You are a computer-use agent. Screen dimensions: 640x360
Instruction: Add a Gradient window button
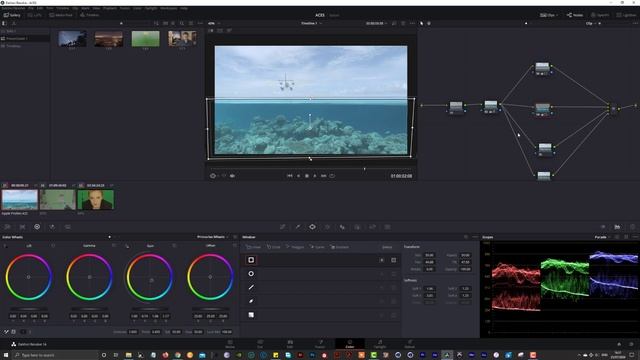340,247
